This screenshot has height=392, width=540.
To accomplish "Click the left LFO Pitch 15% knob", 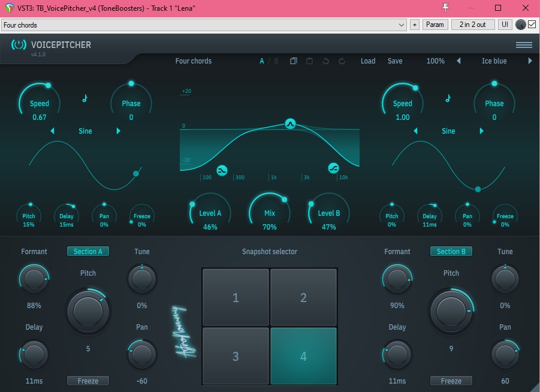I will tap(29, 216).
